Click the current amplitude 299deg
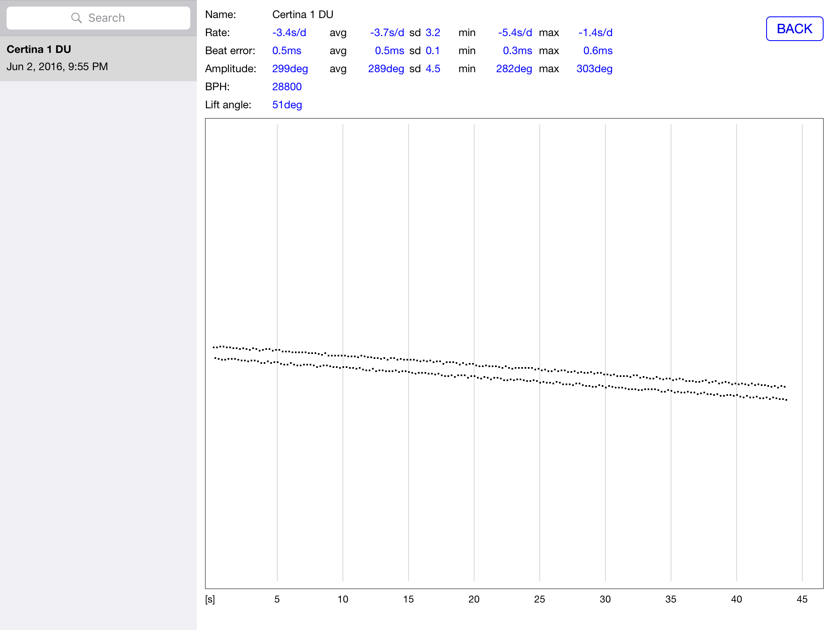Image resolution: width=840 pixels, height=630 pixels. pos(290,68)
